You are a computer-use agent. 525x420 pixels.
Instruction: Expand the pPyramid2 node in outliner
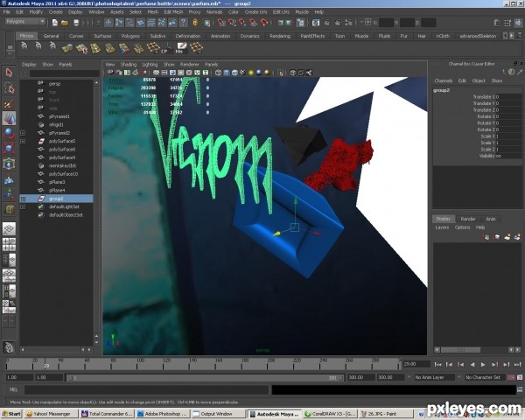(x=23, y=133)
